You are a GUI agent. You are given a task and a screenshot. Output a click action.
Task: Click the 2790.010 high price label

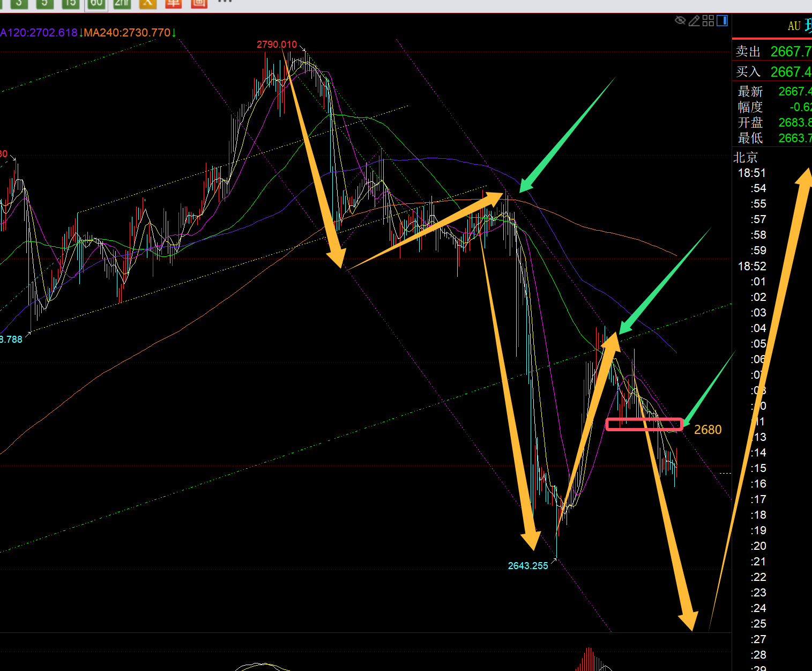pos(277,45)
